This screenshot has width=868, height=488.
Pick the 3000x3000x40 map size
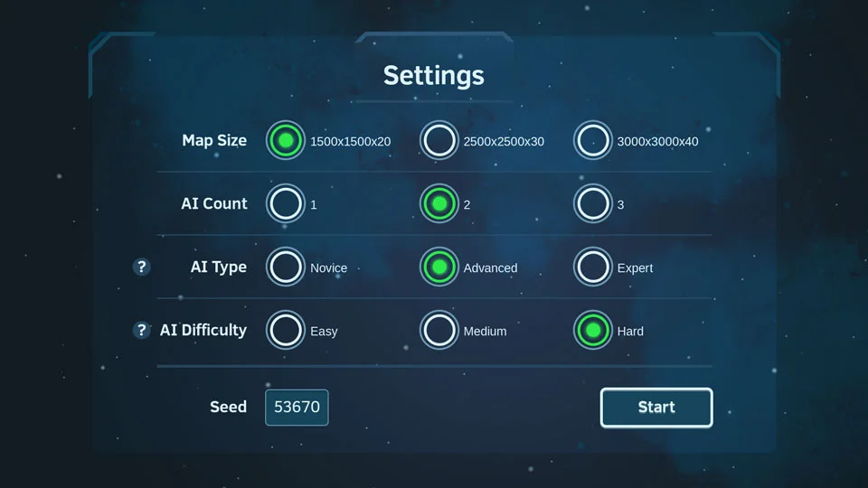(x=593, y=141)
